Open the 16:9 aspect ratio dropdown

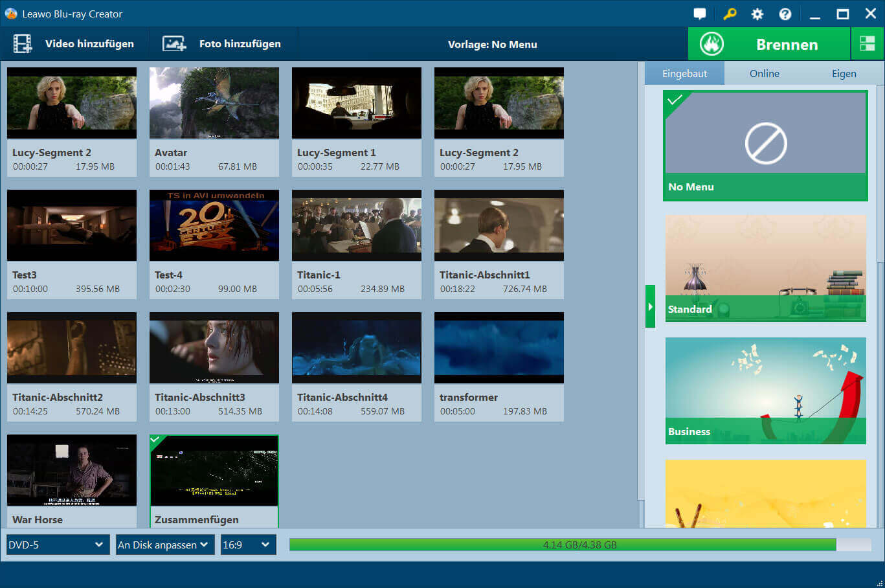[x=249, y=545]
